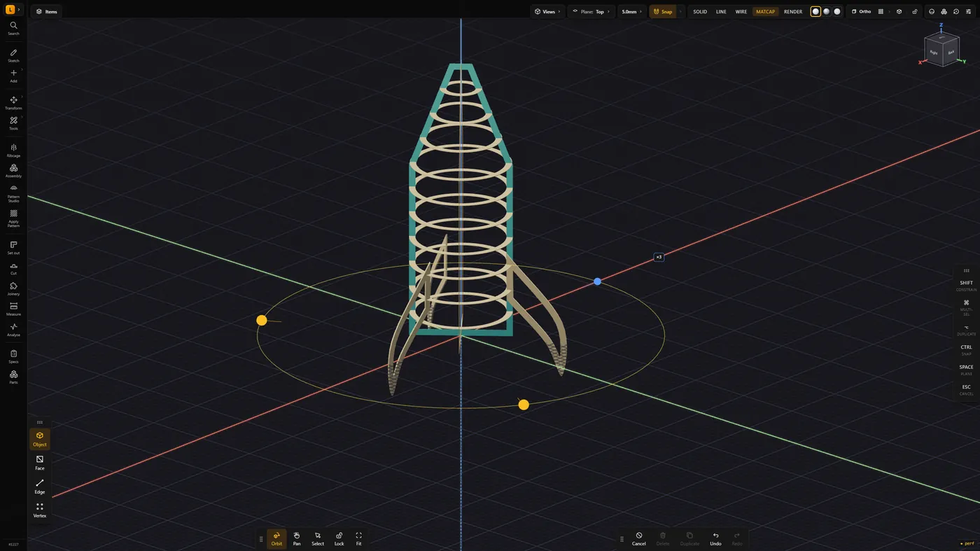
Task: Expand the L workspace menu at top-left
Action: pos(13,10)
